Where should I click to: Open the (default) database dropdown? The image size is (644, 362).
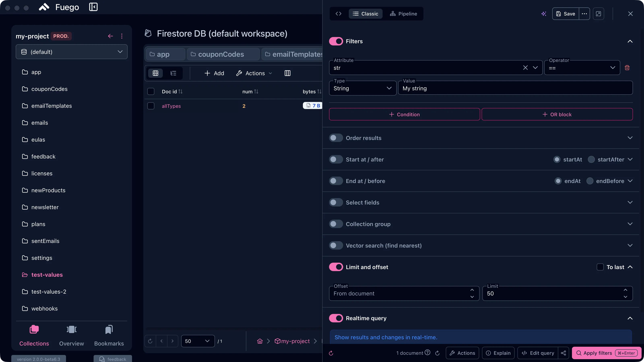click(71, 52)
